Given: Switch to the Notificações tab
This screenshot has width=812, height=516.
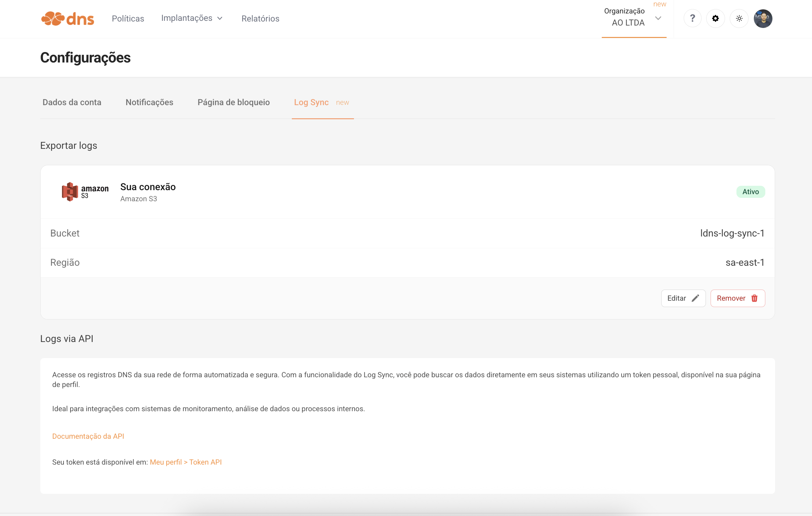Looking at the screenshot, I should point(149,102).
